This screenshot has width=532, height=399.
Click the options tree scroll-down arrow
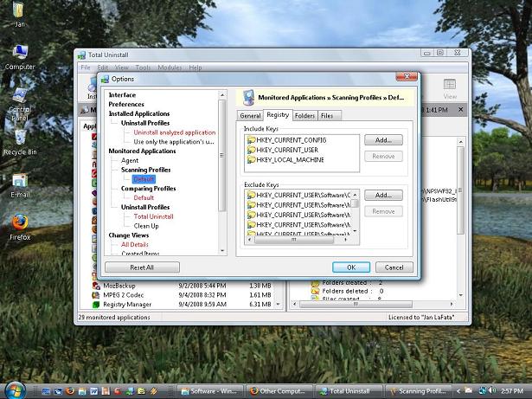pos(222,251)
